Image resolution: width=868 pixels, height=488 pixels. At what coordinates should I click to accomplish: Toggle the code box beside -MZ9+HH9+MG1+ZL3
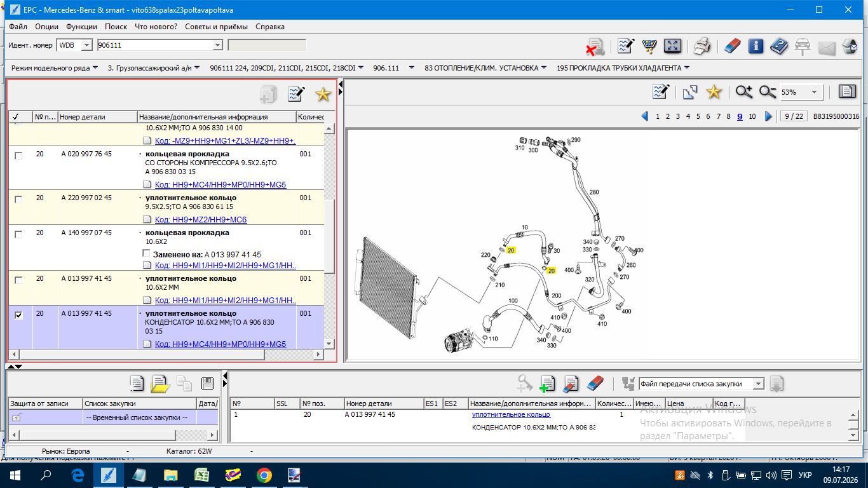[147, 141]
